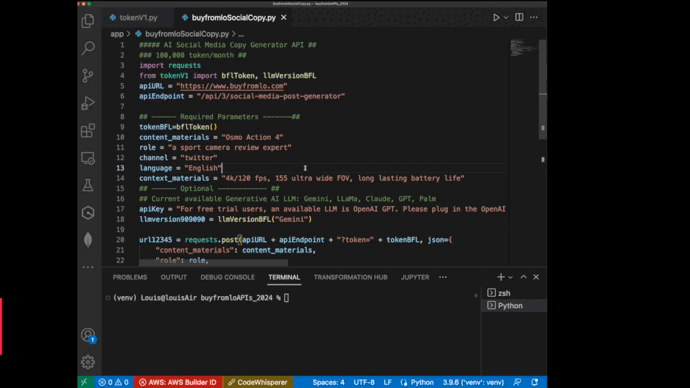Open remote window from status bar
Viewport: 690px width, 388px height.
pos(84,382)
